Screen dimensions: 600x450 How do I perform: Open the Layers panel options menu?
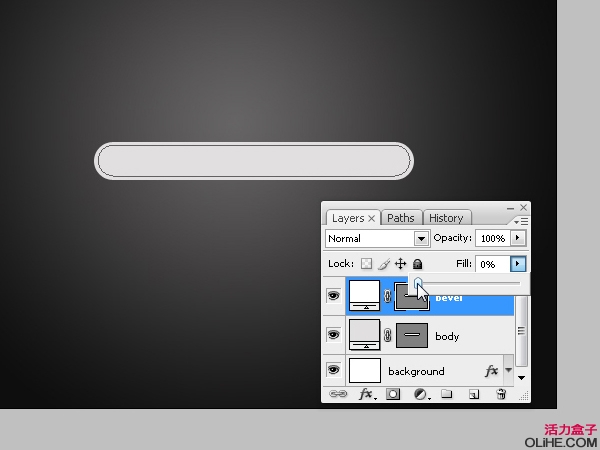(521, 221)
